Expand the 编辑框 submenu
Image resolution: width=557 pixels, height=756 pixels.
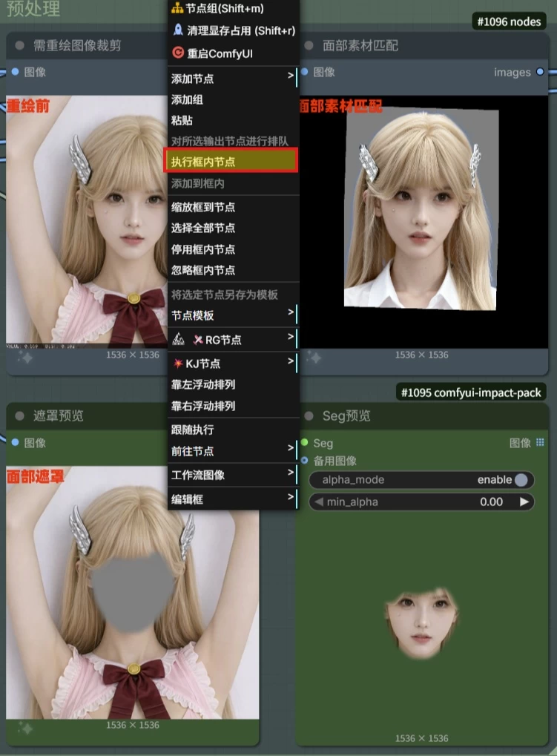coord(291,496)
